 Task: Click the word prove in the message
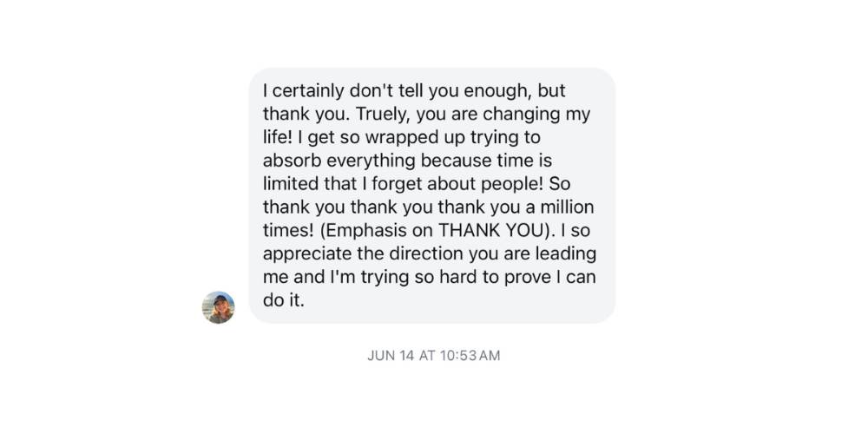coord(524,278)
